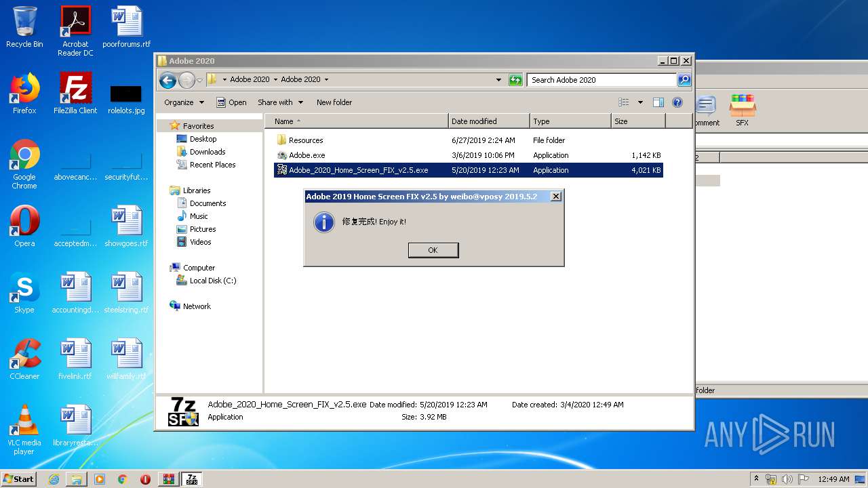Open address bar history dropdown arrow
Image resolution: width=868 pixels, height=488 pixels.
(x=499, y=80)
